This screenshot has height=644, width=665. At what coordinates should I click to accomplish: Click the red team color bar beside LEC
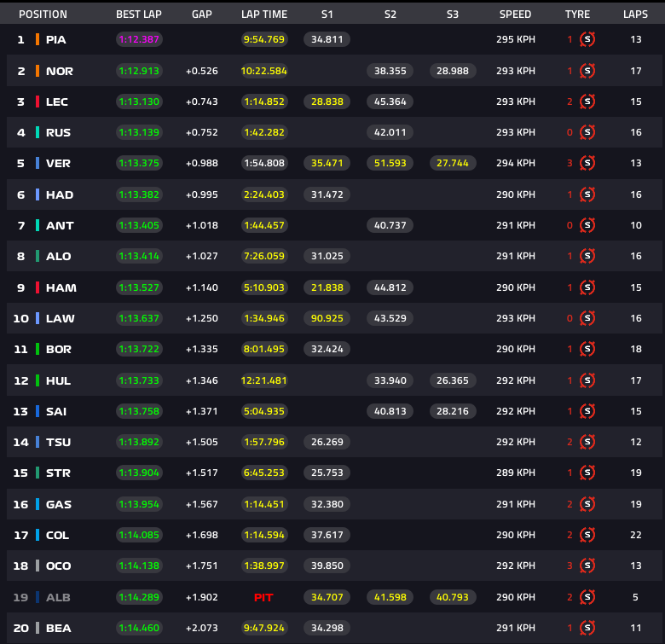38,102
